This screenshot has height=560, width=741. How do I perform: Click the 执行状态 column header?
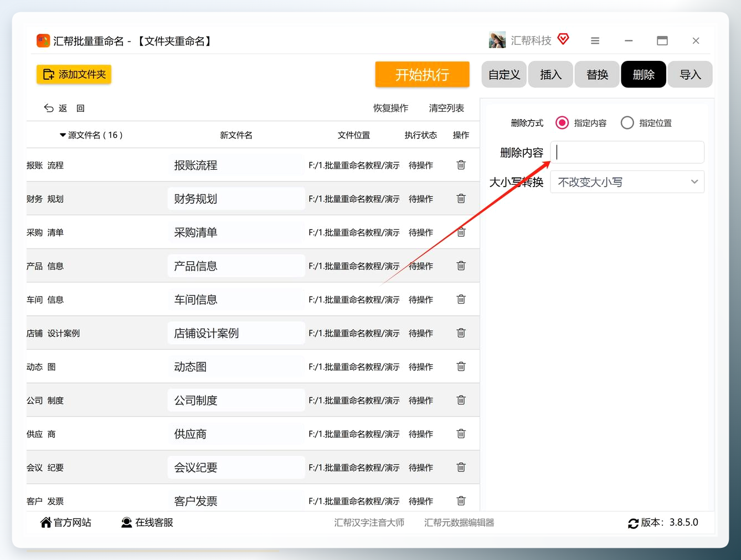pos(421,135)
